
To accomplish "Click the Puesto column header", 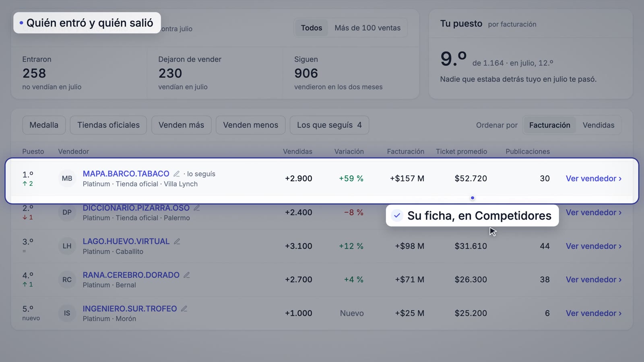I will [x=33, y=152].
